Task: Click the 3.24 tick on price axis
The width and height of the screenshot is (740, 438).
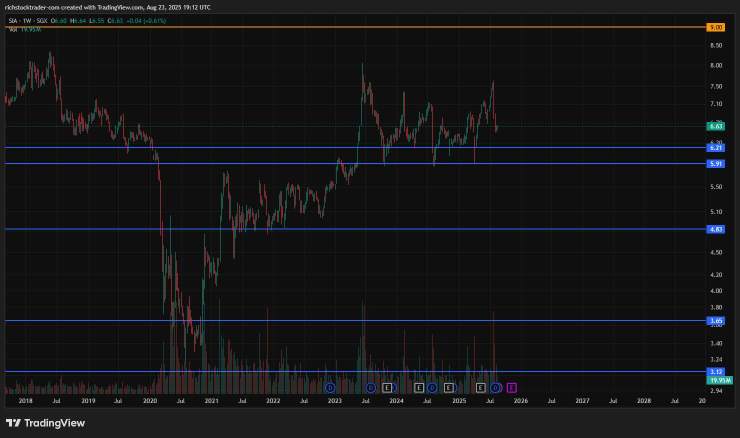Action: 716,360
